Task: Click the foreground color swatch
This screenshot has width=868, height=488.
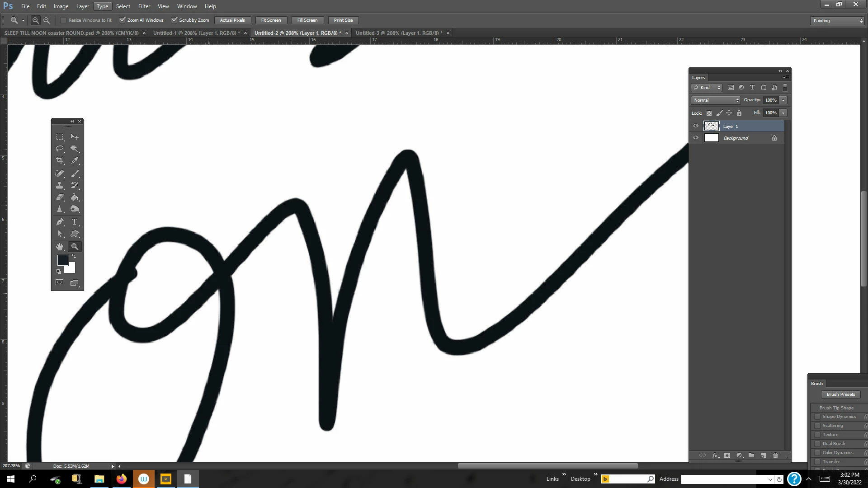Action: pos(62,260)
